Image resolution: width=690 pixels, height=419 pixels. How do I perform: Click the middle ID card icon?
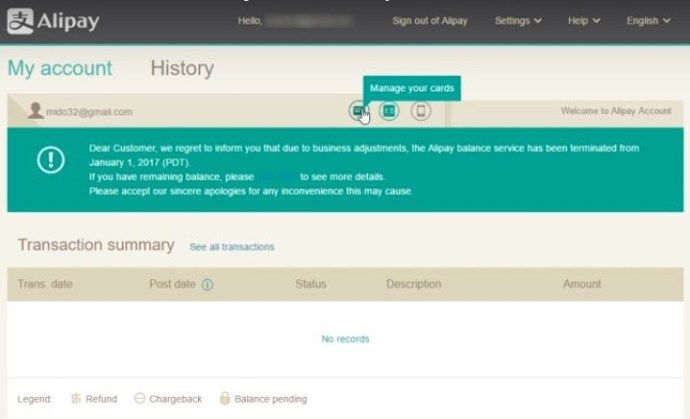[x=389, y=111]
